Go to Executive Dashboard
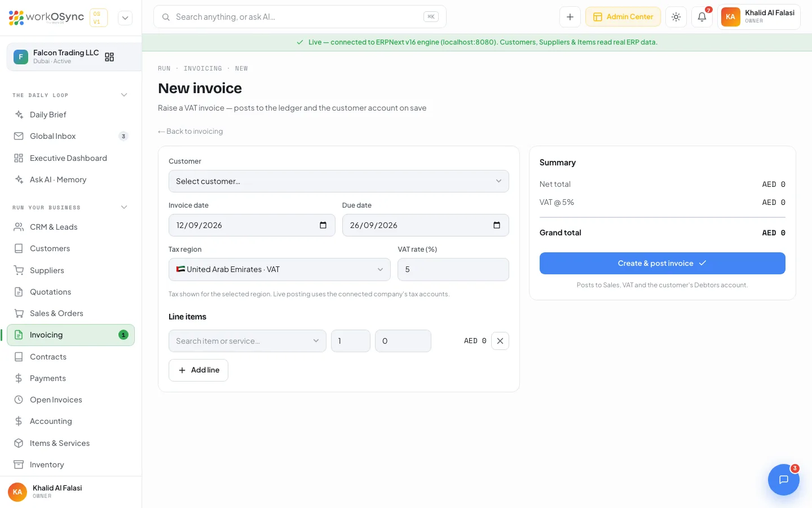 click(70, 158)
